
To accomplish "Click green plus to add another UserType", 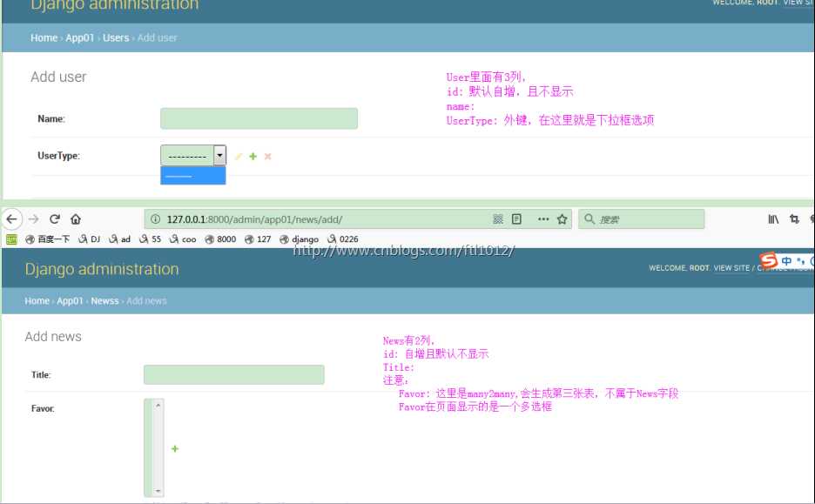I will pyautogui.click(x=253, y=157).
